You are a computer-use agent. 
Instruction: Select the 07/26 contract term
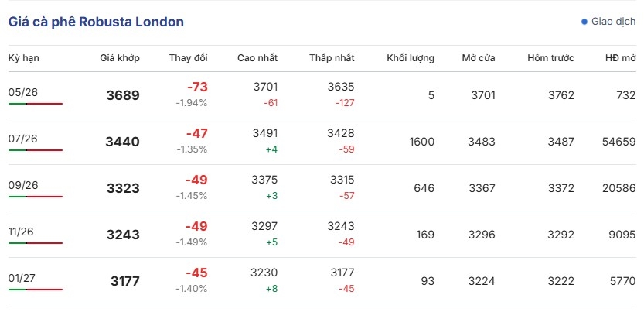click(x=22, y=139)
